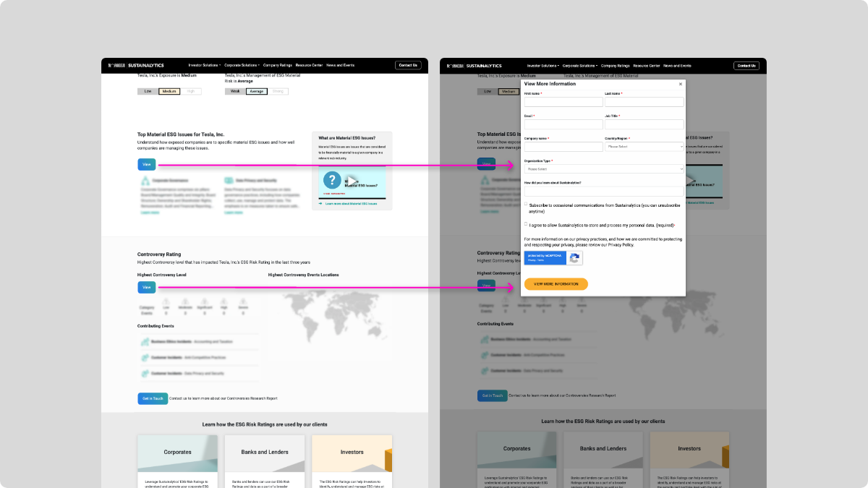
Task: Click the First name field in the dialog
Action: pyautogui.click(x=563, y=102)
